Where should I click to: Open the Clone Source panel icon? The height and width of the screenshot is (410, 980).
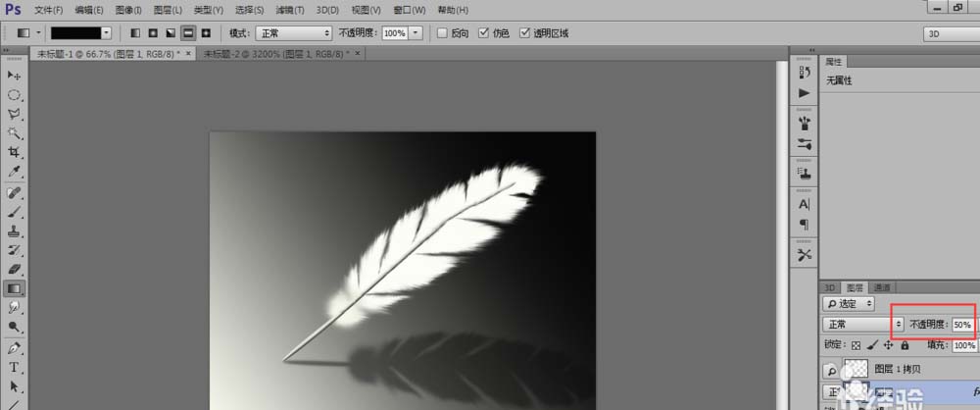(x=804, y=174)
